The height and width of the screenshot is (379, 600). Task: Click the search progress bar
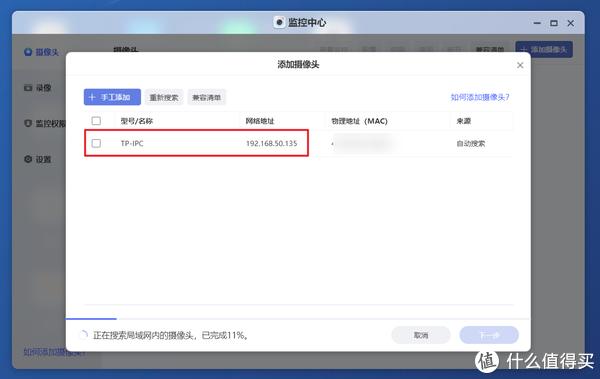tap(298, 319)
